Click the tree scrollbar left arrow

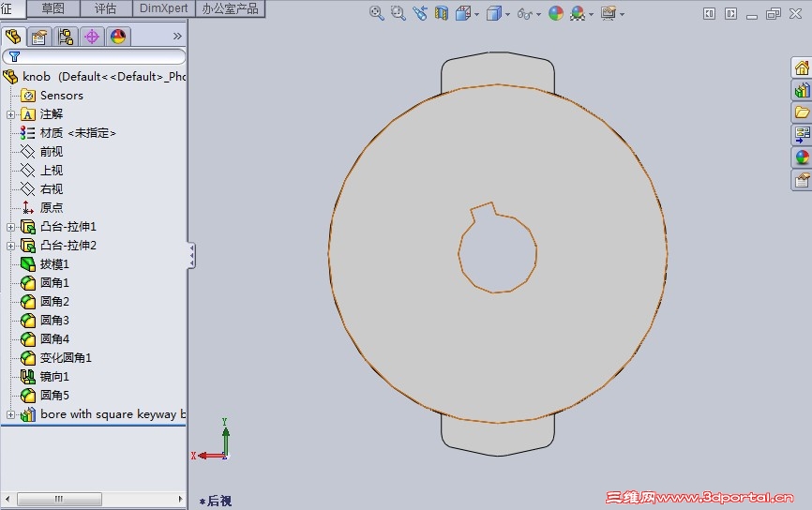(8, 499)
